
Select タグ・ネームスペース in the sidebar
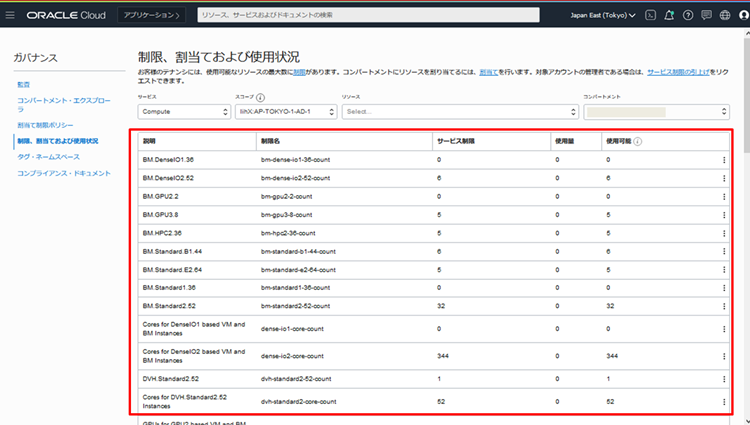[47, 156]
